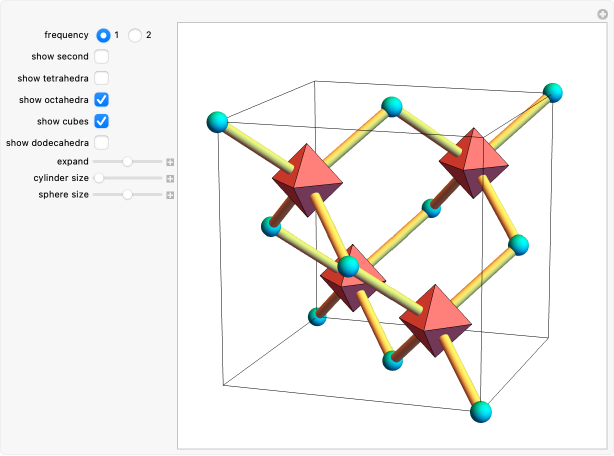Click the cyan sphere at top right corner

(x=553, y=93)
